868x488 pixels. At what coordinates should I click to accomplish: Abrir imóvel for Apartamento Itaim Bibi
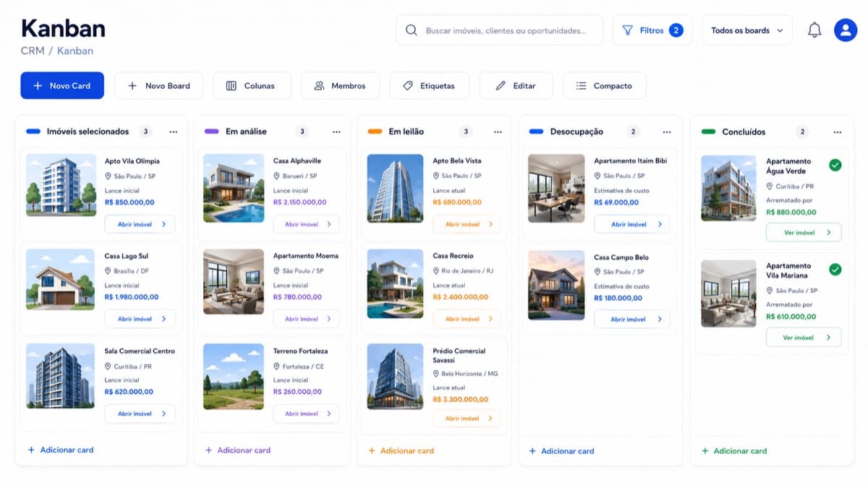tap(632, 224)
